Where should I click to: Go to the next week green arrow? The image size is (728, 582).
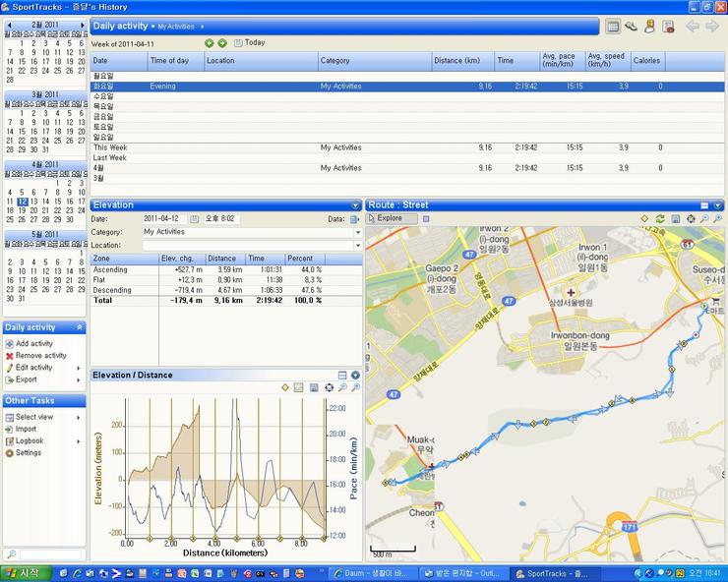click(x=222, y=43)
